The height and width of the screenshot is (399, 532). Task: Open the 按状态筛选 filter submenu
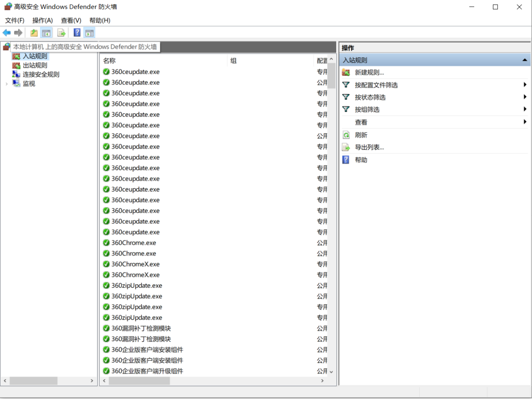coord(370,97)
